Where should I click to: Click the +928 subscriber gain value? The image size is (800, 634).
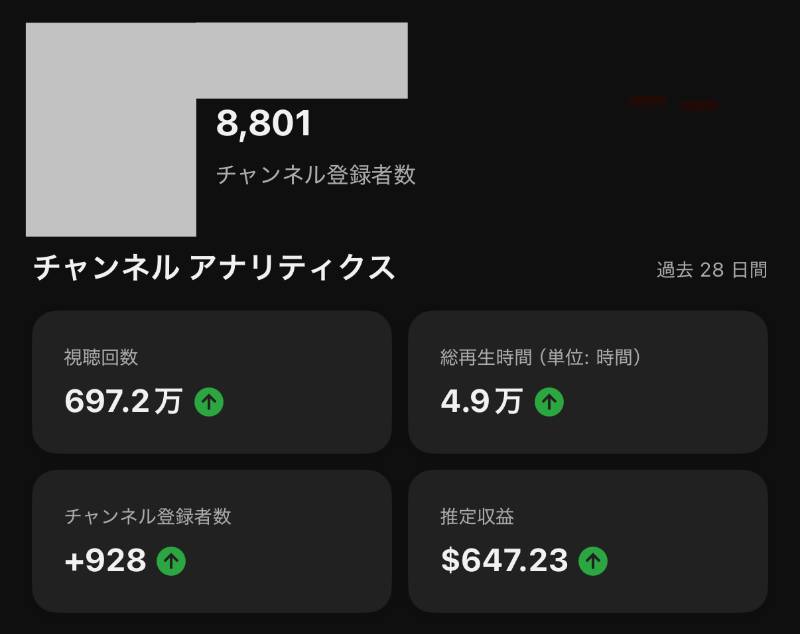106,561
